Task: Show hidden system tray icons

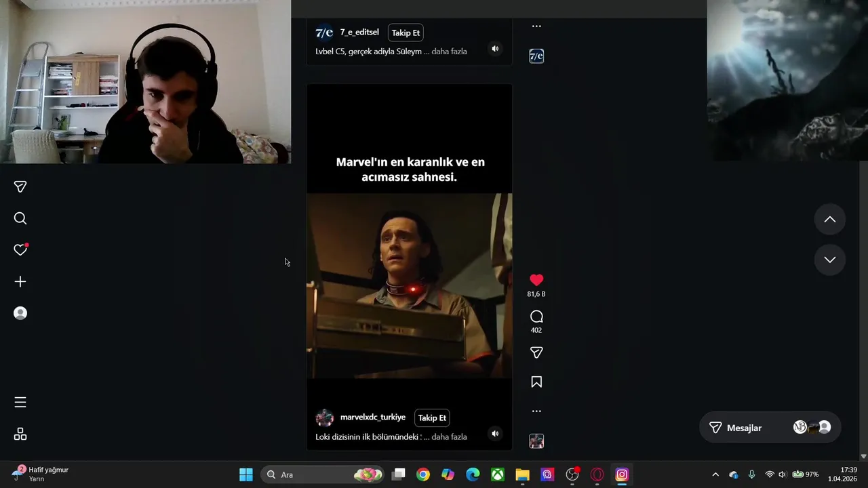Action: tap(715, 474)
